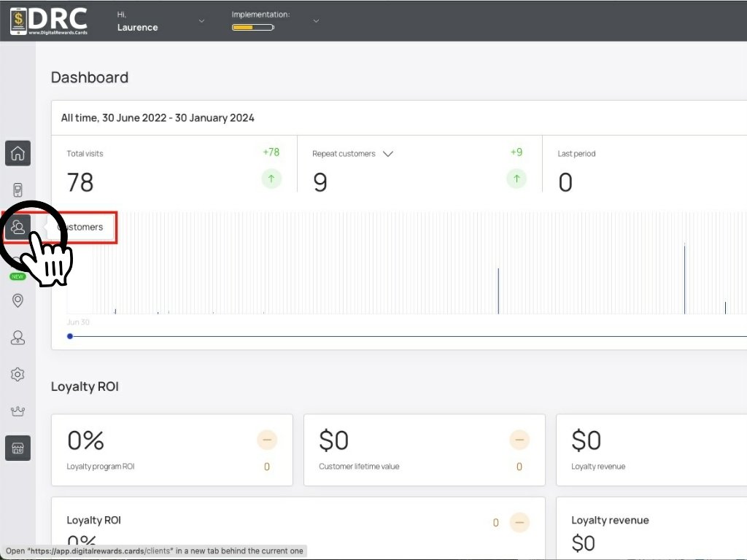Open the Locations pin icon in the sidebar

(x=18, y=300)
